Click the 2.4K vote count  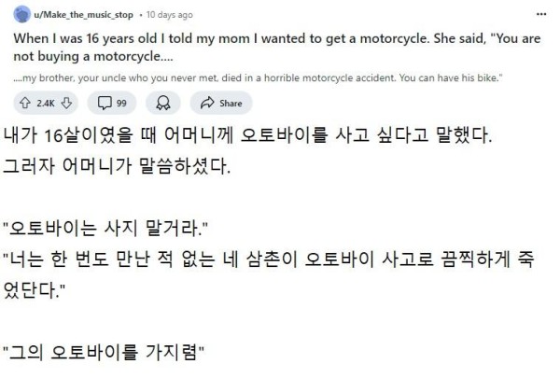(x=46, y=104)
